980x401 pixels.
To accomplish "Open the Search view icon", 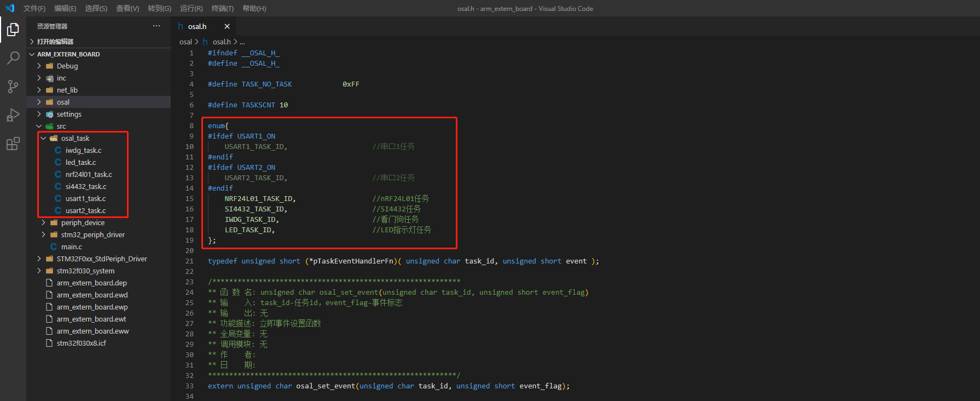I will (x=13, y=58).
